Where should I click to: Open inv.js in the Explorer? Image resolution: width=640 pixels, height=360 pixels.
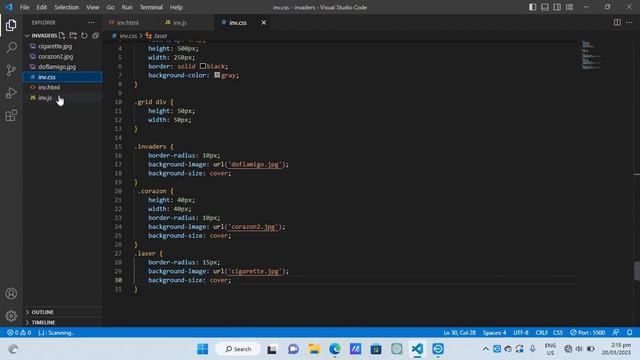click(44, 98)
